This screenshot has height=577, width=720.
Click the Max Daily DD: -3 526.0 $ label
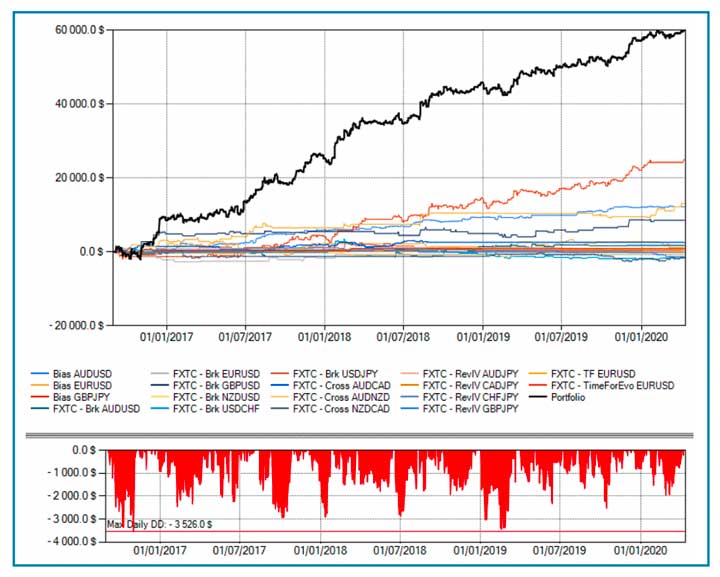pyautogui.click(x=160, y=524)
